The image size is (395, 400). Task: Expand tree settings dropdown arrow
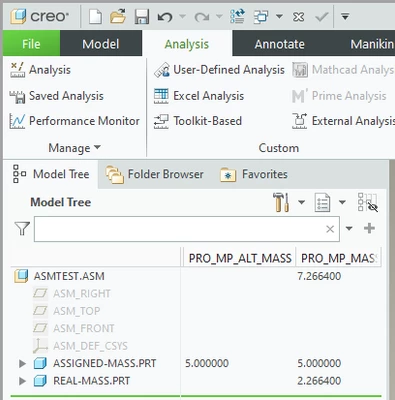(301, 202)
